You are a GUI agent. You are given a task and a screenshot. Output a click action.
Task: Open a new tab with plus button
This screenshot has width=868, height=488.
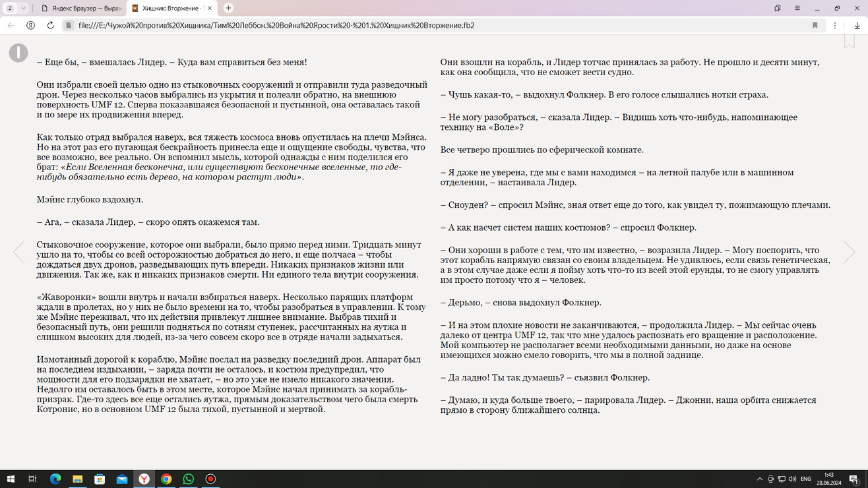tap(228, 8)
